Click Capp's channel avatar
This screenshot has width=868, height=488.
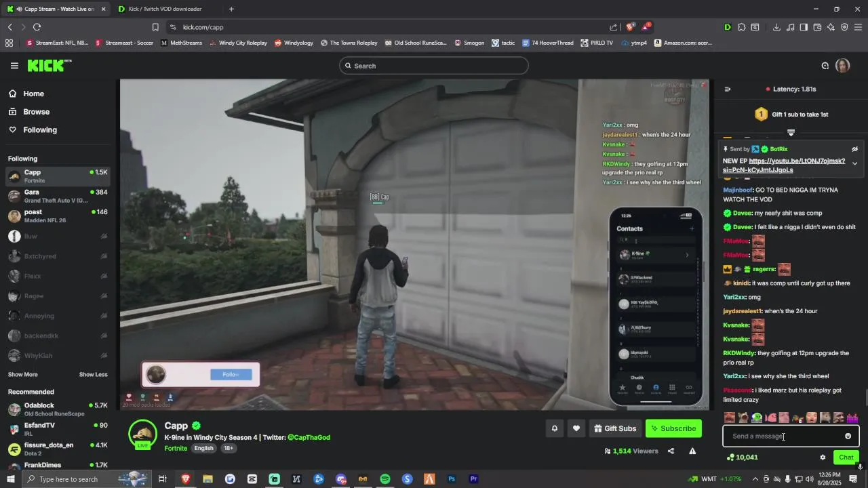point(142,434)
